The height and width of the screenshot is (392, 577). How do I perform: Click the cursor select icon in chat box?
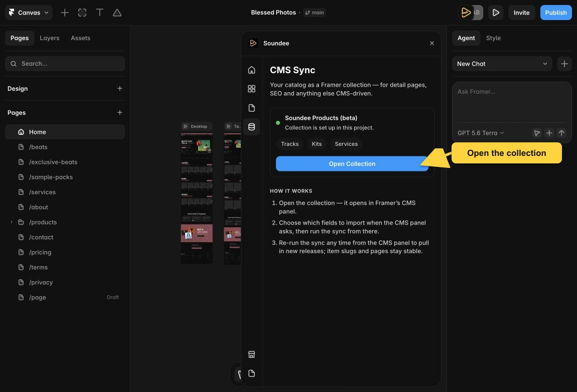(x=537, y=133)
